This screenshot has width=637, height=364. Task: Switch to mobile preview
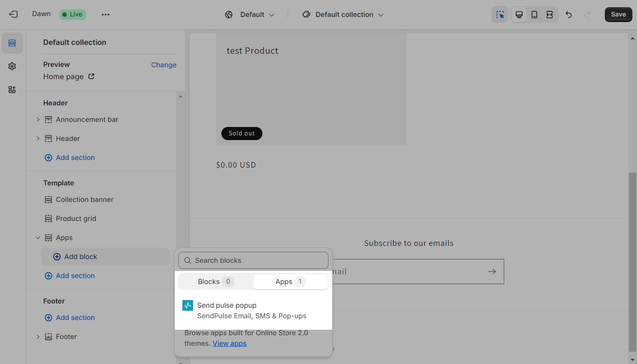pos(534,15)
